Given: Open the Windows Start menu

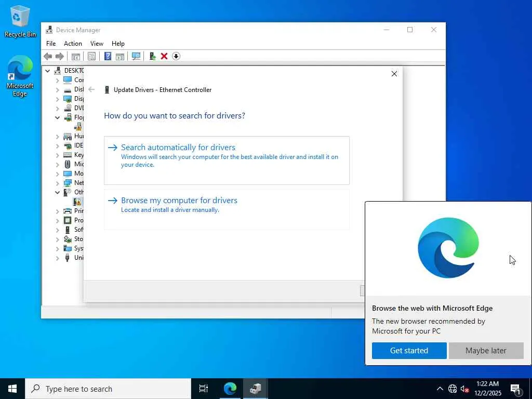Looking at the screenshot, I should (x=12, y=389).
